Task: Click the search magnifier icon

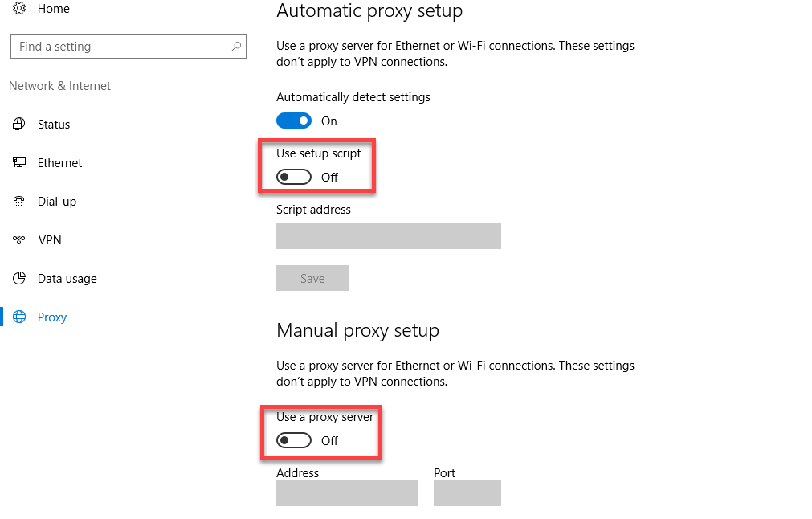Action: (x=235, y=46)
